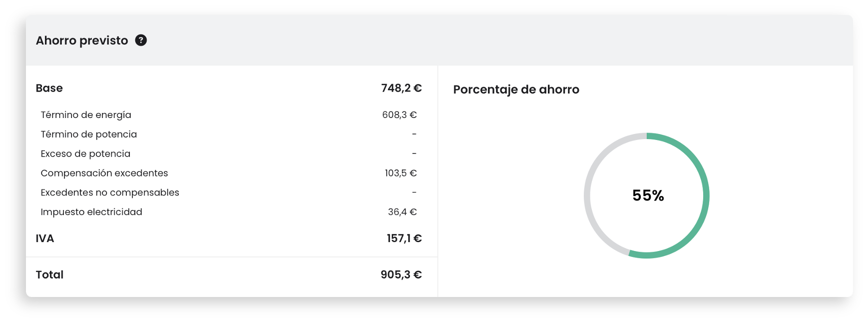The width and height of the screenshot is (868, 323).
Task: Select the Impuesto electricidad row
Action: click(x=229, y=212)
